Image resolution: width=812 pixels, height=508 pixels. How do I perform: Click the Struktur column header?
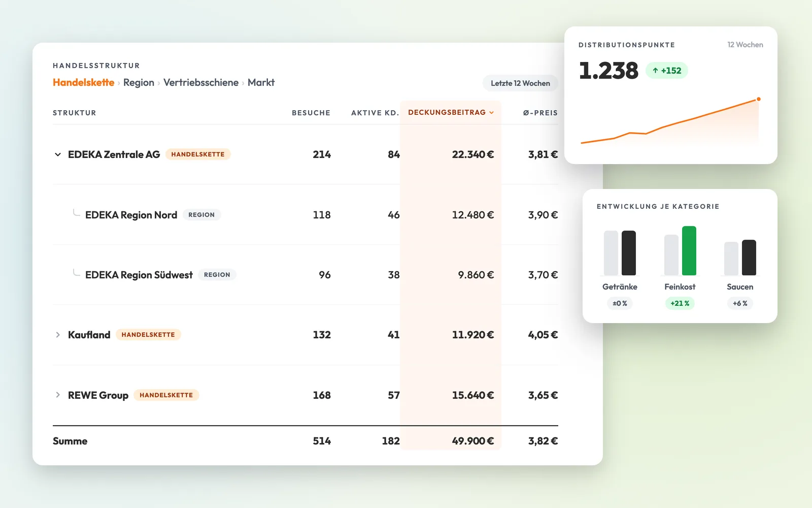[75, 113]
